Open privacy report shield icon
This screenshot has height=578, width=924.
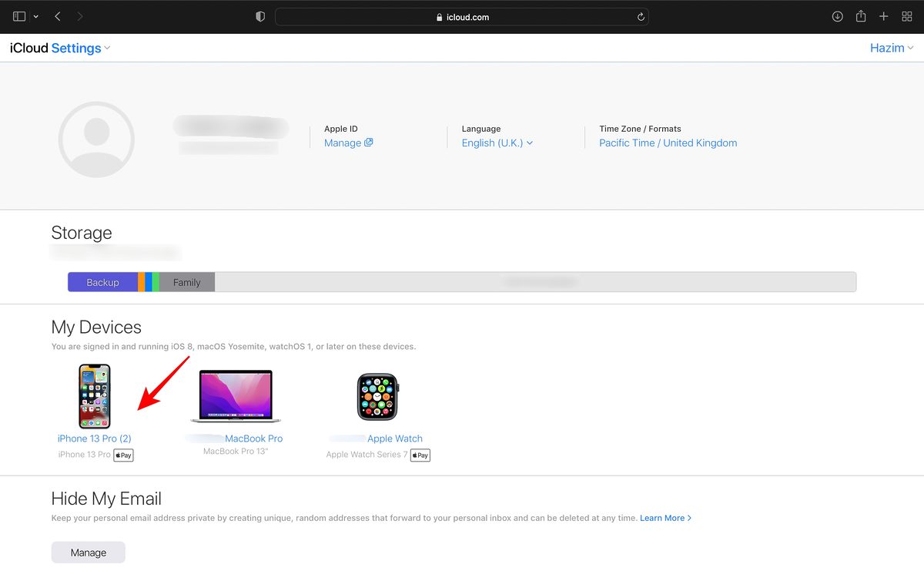point(260,16)
